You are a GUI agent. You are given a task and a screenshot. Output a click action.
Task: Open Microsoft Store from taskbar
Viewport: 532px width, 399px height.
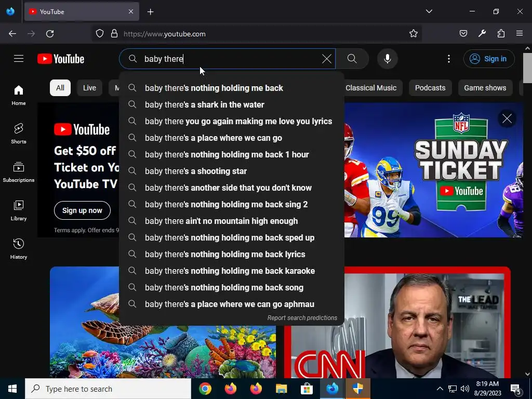(x=307, y=389)
